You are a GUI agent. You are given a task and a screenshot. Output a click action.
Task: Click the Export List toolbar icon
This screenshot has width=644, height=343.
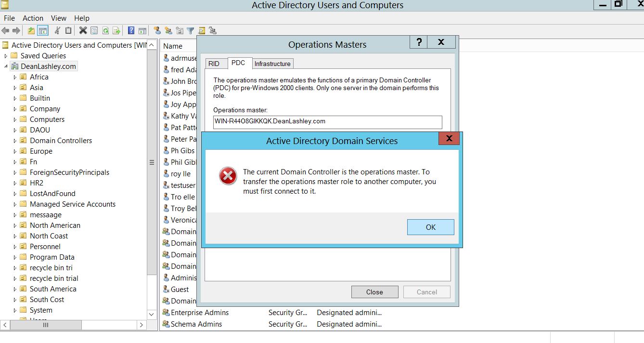point(116,31)
